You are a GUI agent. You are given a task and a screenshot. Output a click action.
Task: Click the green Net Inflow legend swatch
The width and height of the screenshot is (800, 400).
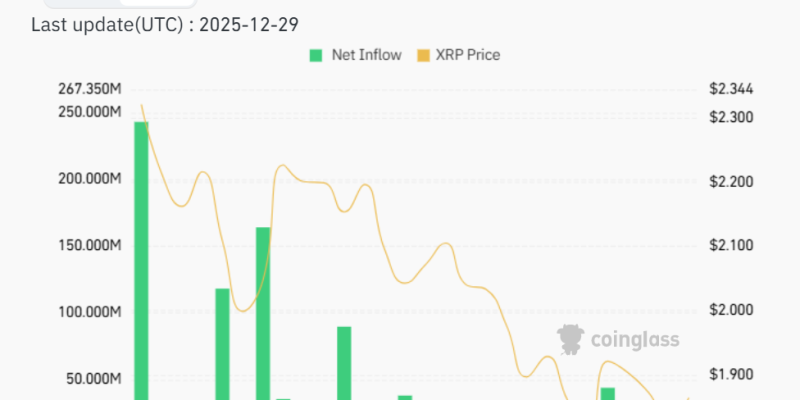pyautogui.click(x=316, y=55)
